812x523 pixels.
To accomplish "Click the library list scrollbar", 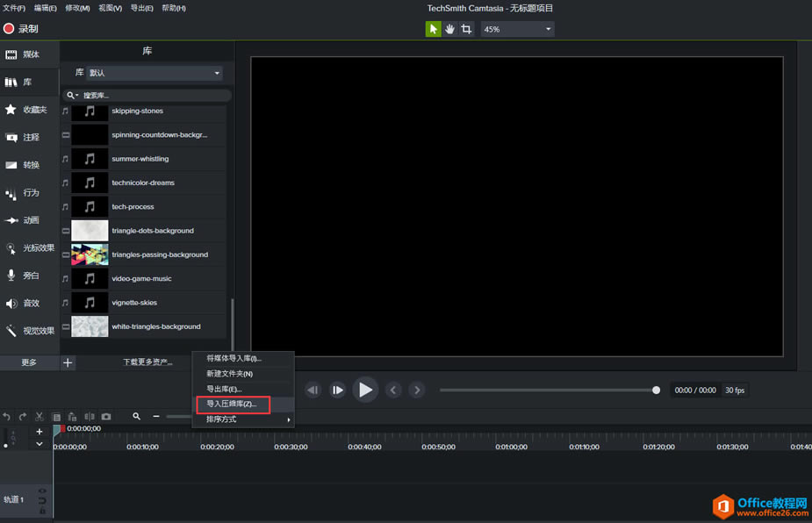I will click(232, 325).
